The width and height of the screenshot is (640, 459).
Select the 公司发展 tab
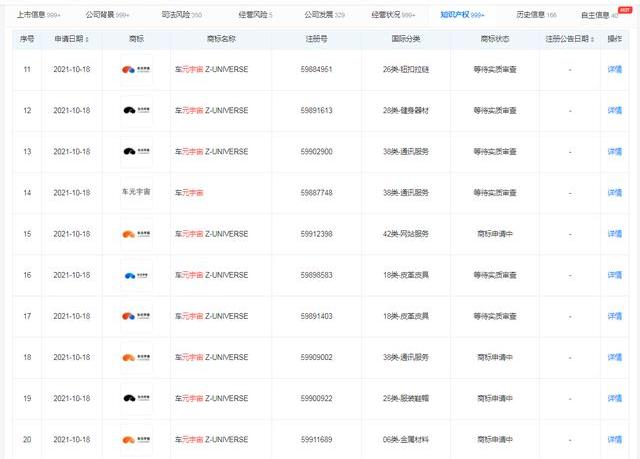click(x=324, y=15)
